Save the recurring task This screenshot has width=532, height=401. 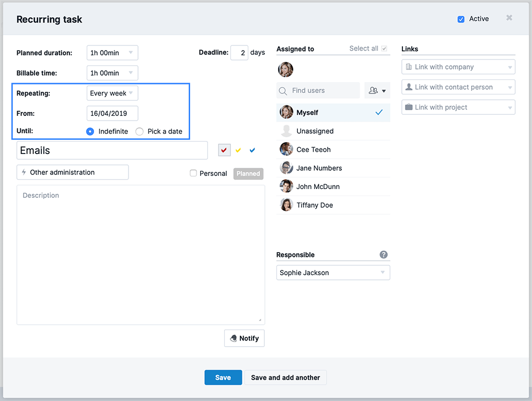click(223, 378)
